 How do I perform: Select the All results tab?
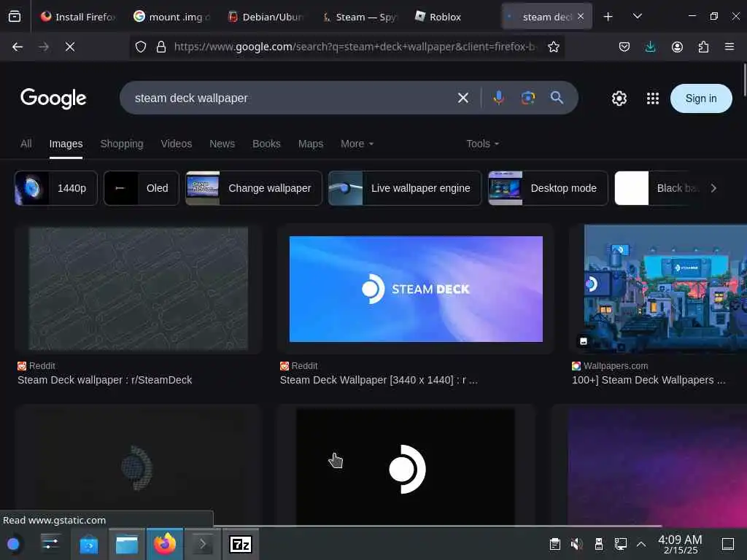click(x=26, y=144)
